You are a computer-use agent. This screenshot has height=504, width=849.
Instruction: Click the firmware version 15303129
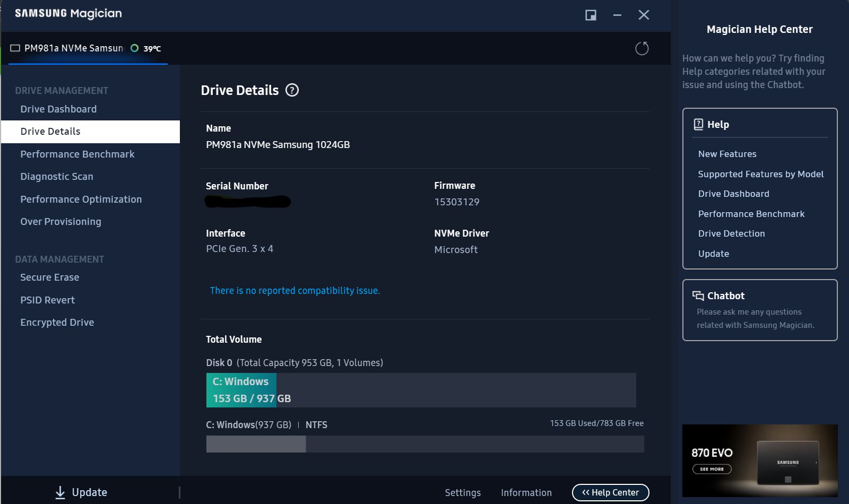(x=457, y=202)
